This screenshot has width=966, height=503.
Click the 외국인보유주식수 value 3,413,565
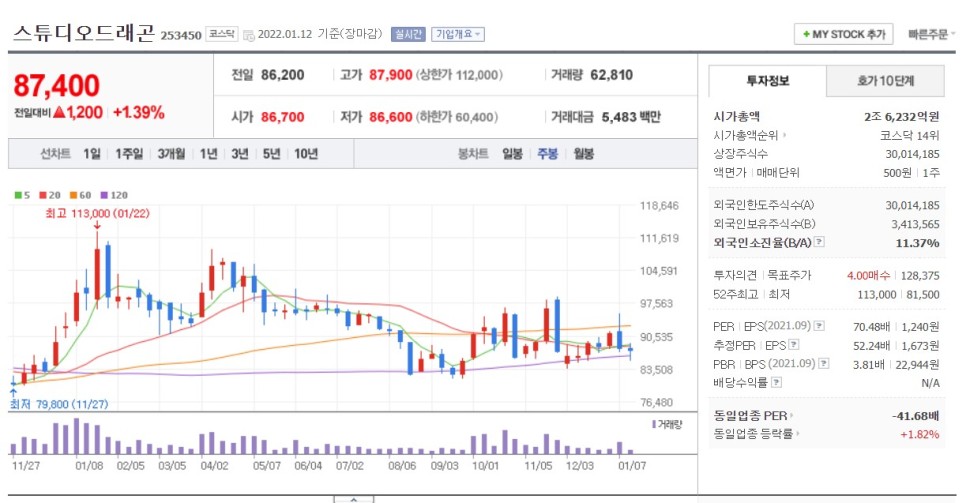click(915, 224)
